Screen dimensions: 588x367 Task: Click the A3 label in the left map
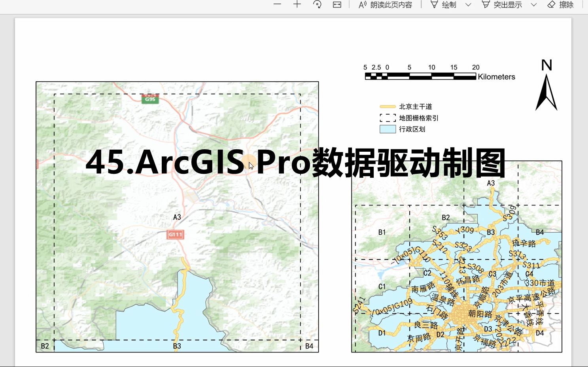[x=177, y=217]
